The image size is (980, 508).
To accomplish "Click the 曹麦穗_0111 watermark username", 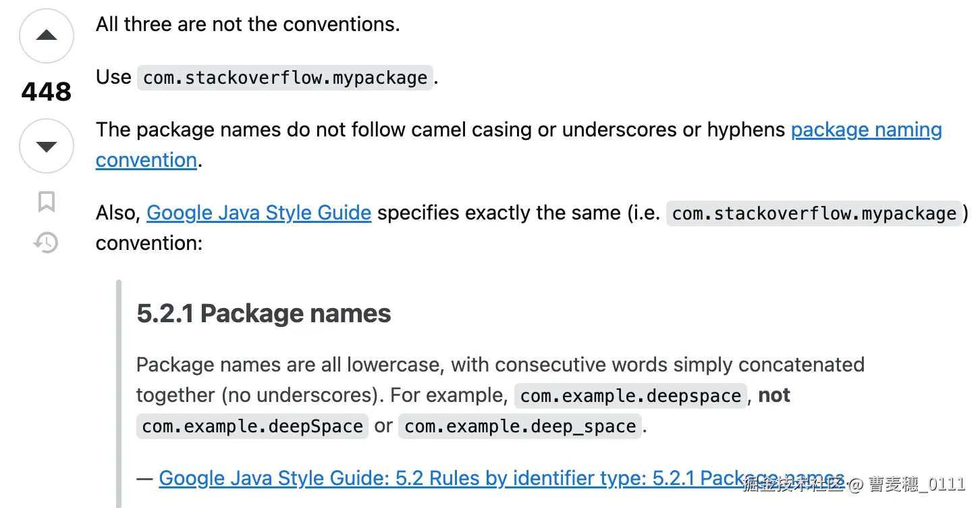I will click(x=917, y=484).
